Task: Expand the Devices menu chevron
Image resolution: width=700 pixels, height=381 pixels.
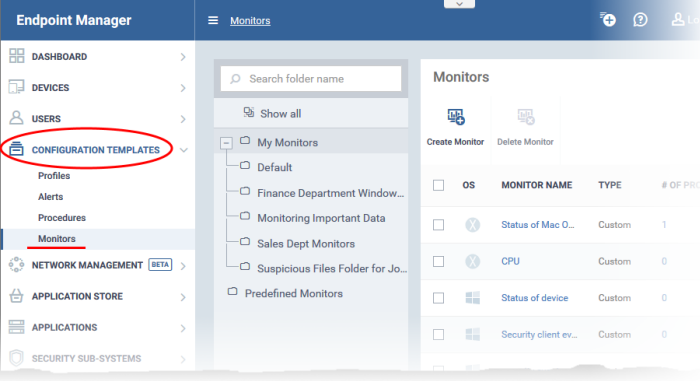Action: coord(183,88)
